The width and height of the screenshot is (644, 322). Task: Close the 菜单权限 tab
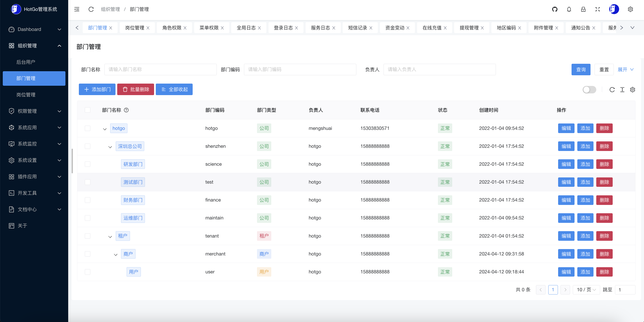point(222,28)
